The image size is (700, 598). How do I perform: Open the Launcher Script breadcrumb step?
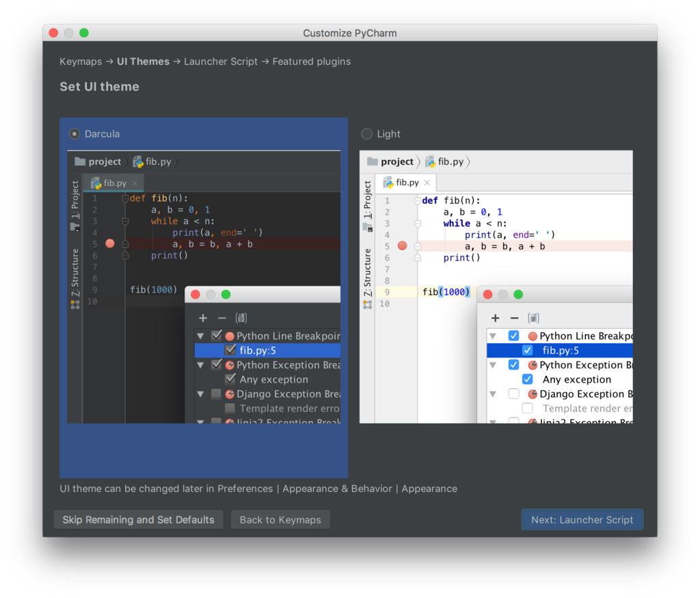coord(221,62)
